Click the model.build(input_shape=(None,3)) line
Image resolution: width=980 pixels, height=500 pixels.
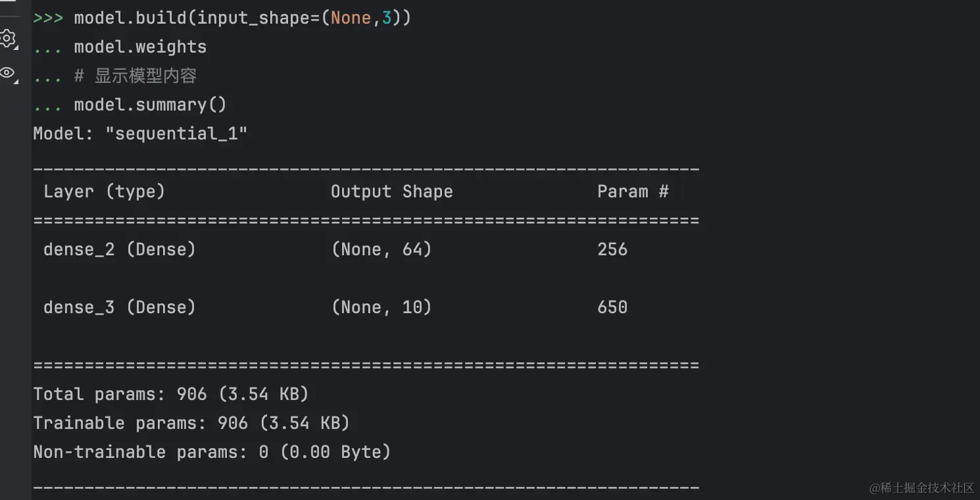coord(242,18)
